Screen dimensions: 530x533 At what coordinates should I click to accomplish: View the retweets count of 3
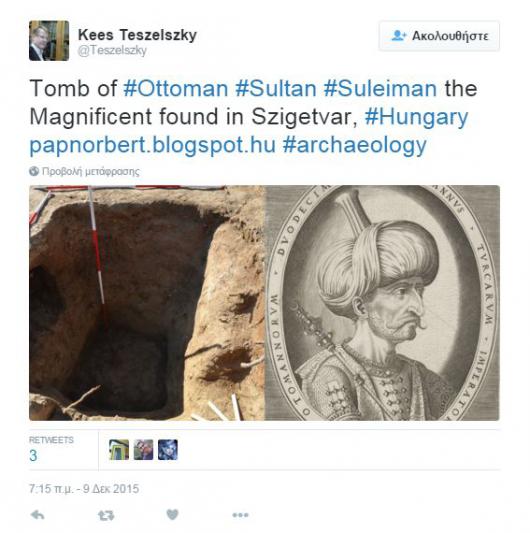tap(33, 455)
